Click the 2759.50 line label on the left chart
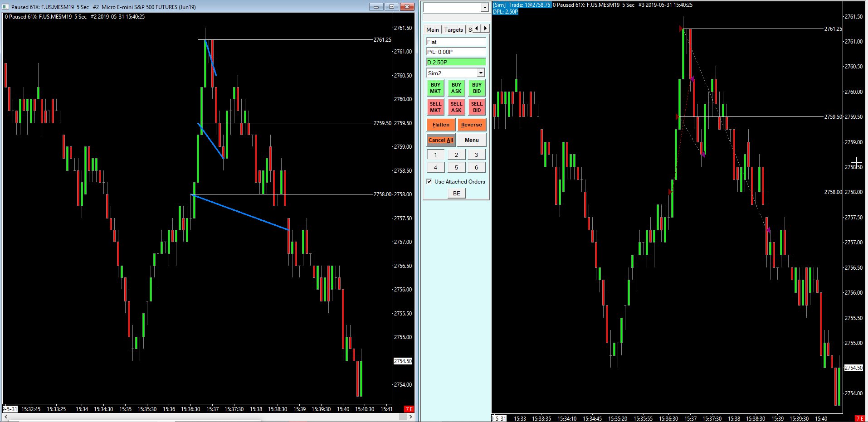Image resolution: width=868 pixels, height=422 pixels. [382, 123]
